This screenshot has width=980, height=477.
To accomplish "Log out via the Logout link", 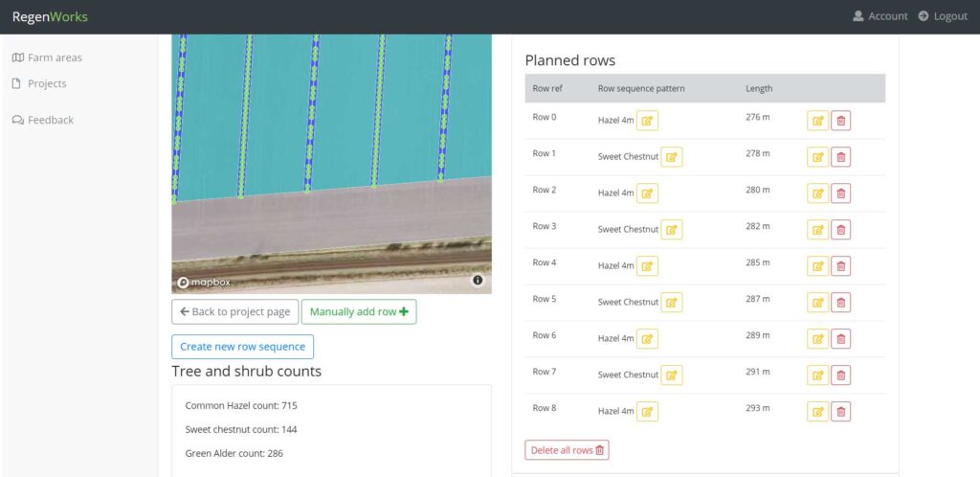I will tap(943, 16).
